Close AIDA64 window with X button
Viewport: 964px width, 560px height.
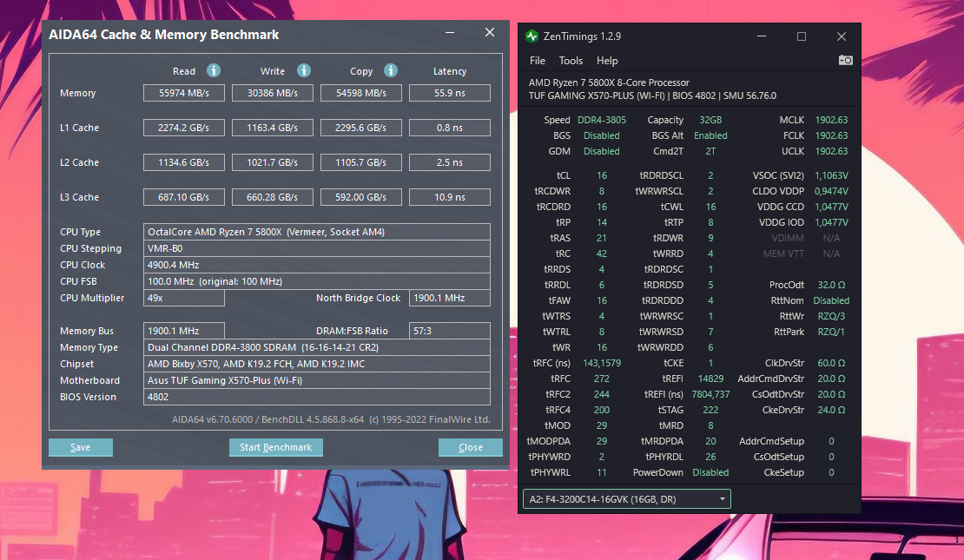click(489, 33)
